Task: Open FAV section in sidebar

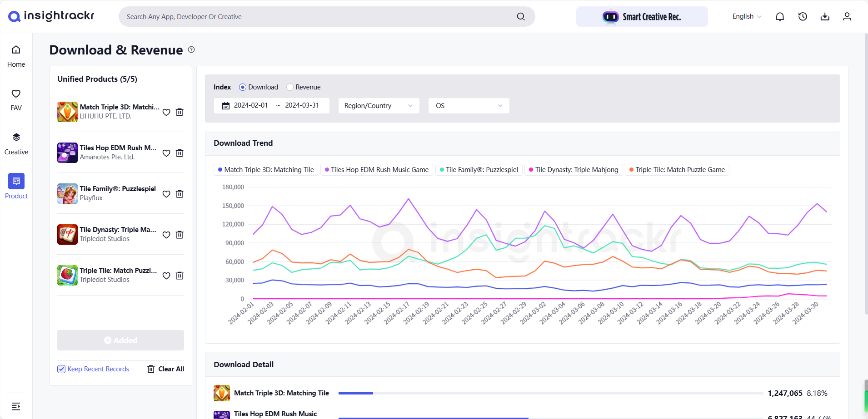Action: [16, 100]
